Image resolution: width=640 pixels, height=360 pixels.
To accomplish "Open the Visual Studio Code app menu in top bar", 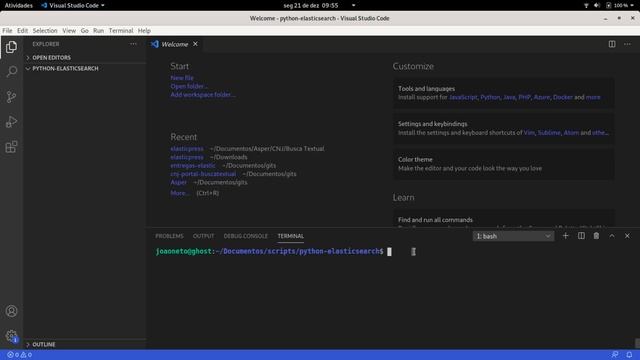I will [x=73, y=5].
